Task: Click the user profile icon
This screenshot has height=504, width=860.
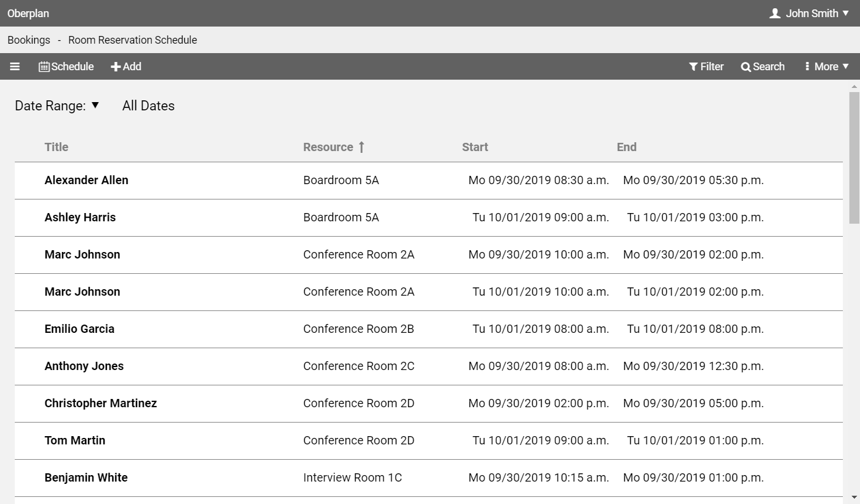Action: 775,13
